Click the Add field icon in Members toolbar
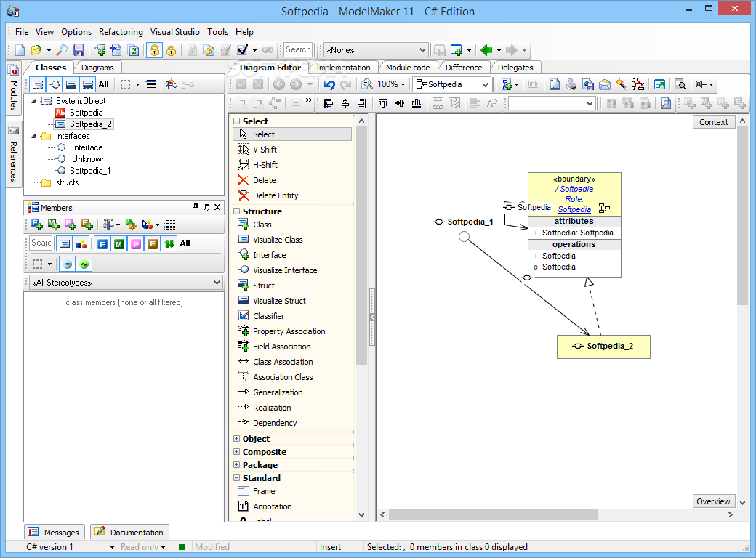 click(x=36, y=224)
